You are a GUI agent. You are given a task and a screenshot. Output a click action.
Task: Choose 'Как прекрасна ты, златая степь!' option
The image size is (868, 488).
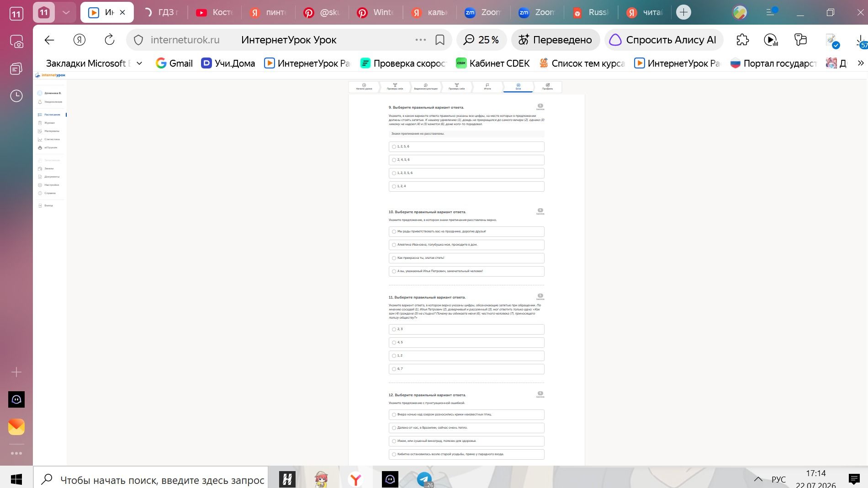466,258
